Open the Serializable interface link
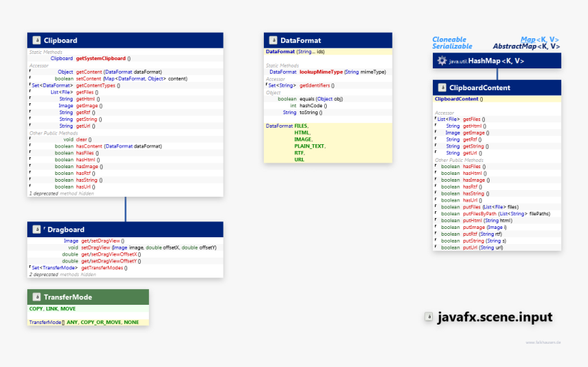 pyautogui.click(x=452, y=46)
